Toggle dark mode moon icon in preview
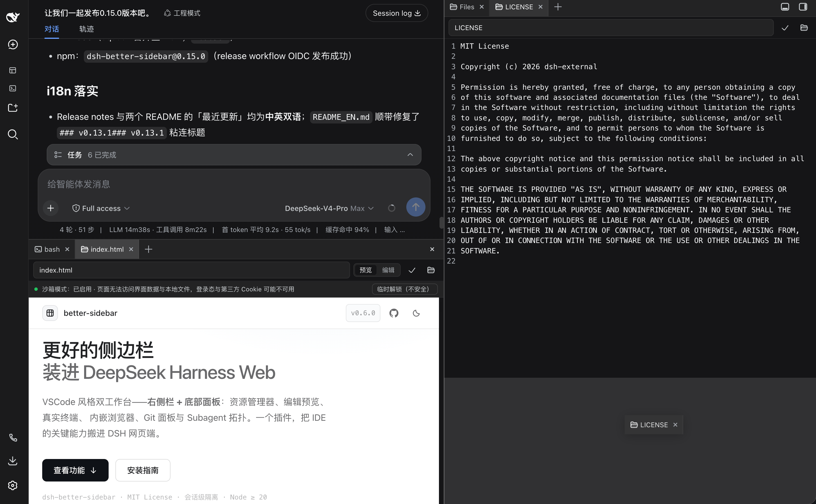 click(x=416, y=313)
